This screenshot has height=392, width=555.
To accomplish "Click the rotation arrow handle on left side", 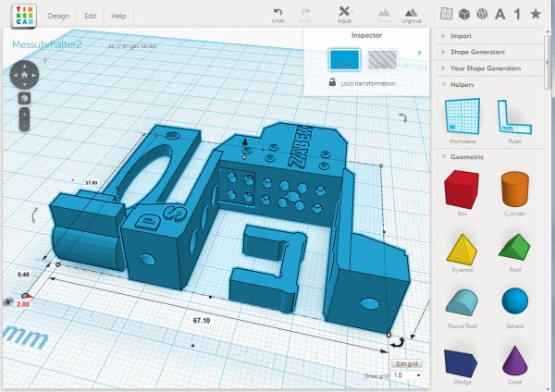I will [x=35, y=215].
